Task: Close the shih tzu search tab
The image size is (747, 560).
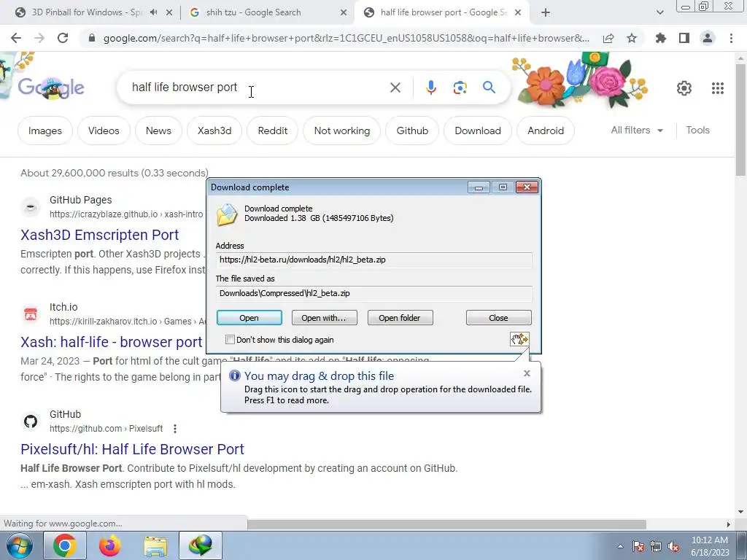Action: pyautogui.click(x=344, y=13)
